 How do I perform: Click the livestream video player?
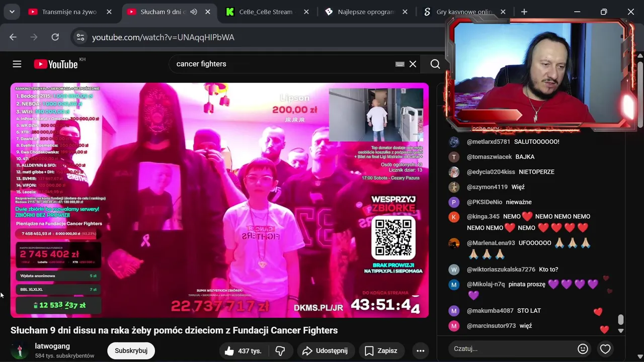[219, 200]
